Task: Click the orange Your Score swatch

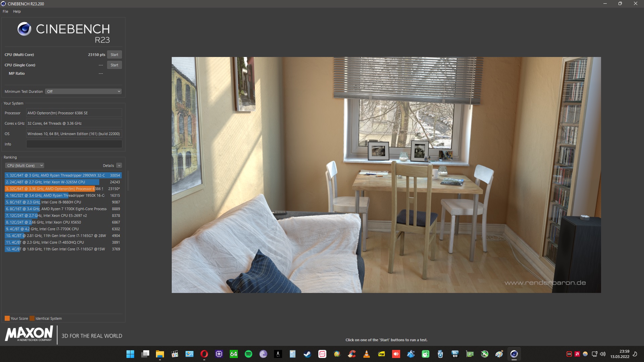Action: click(7, 318)
